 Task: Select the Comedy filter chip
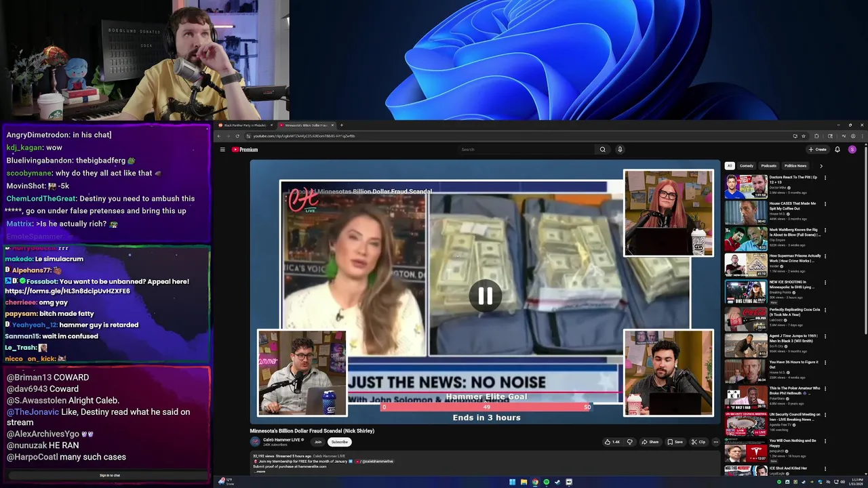tap(747, 166)
